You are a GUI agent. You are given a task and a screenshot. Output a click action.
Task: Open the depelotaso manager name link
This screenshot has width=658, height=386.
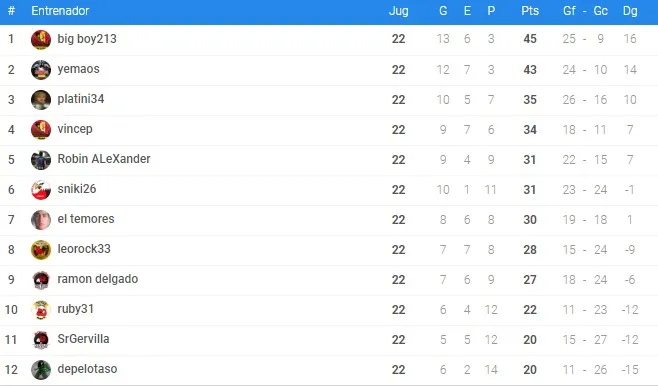pos(87,369)
